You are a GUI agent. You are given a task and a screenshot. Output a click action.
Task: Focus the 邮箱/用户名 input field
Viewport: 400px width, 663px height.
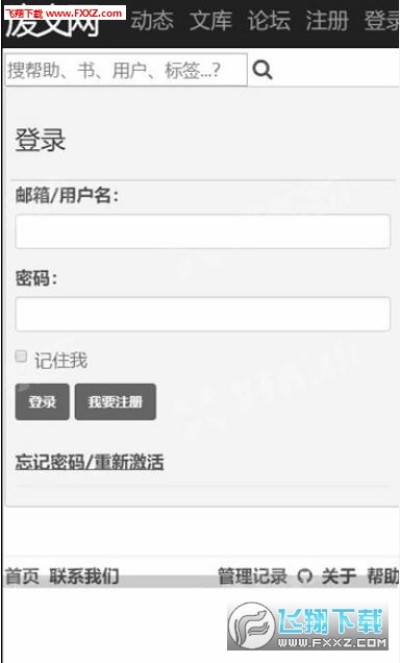(203, 231)
